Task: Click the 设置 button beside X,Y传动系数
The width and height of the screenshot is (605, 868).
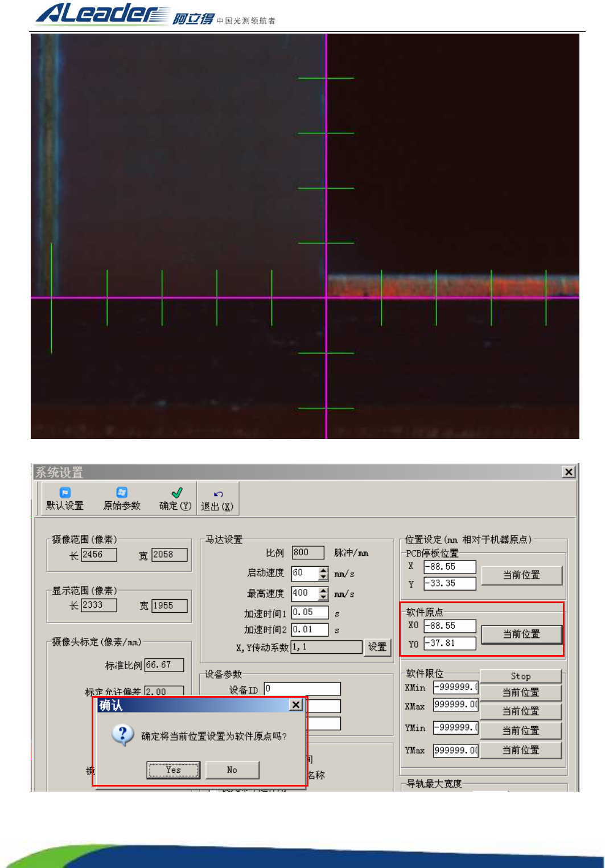Action: point(377,647)
